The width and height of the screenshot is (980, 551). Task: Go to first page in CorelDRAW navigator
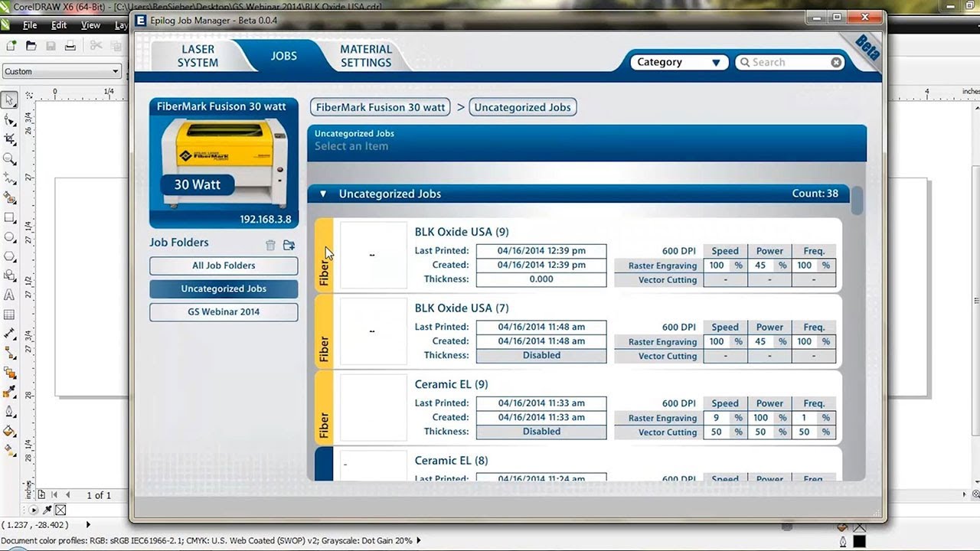[54, 495]
